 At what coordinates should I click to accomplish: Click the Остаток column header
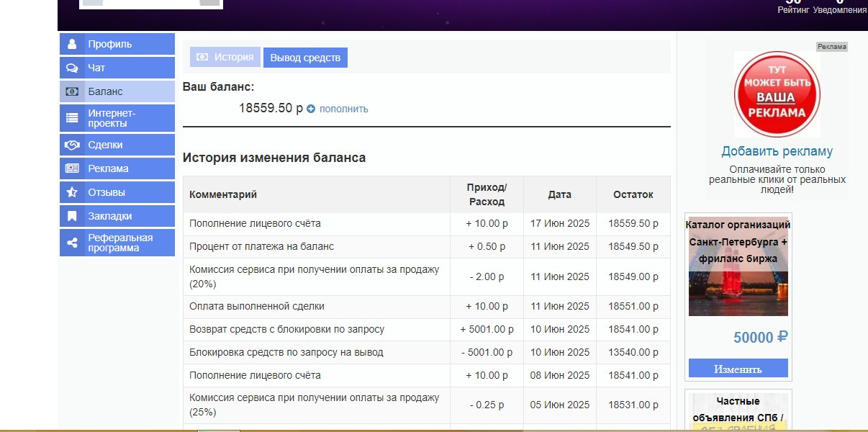(633, 194)
